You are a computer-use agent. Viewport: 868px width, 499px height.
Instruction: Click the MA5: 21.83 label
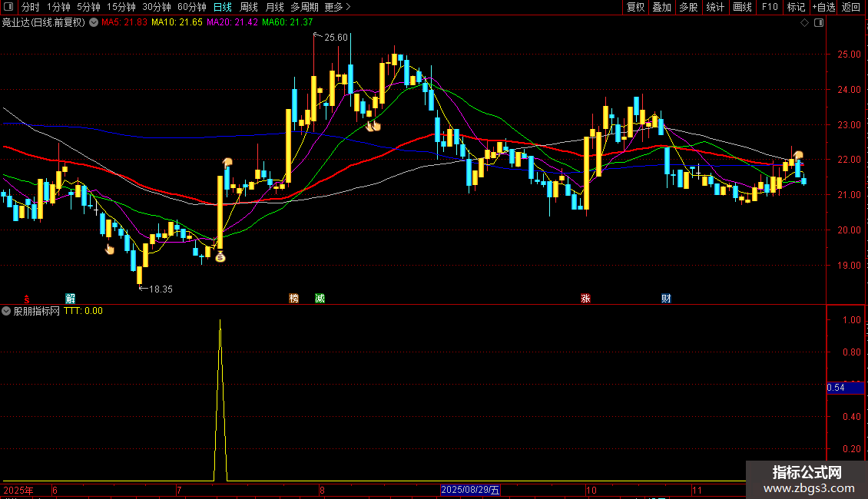124,22
